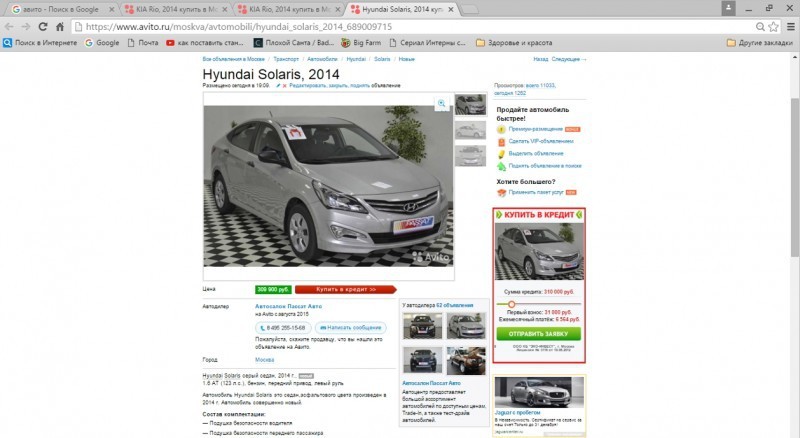Open 'Все объявления в Москве' breadcrumb
800x438 pixels.
pos(234,59)
